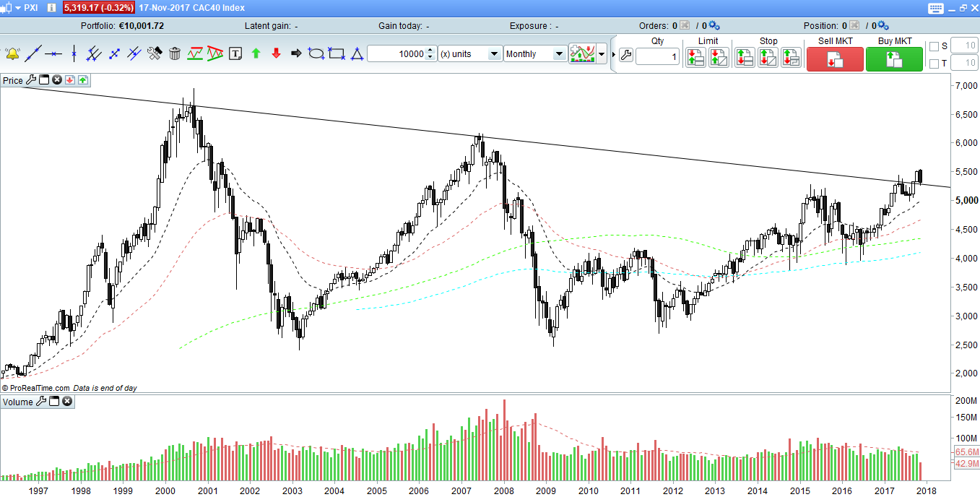Select the triangle pattern drawing tool
This screenshot has width=980, height=497.
point(214,53)
